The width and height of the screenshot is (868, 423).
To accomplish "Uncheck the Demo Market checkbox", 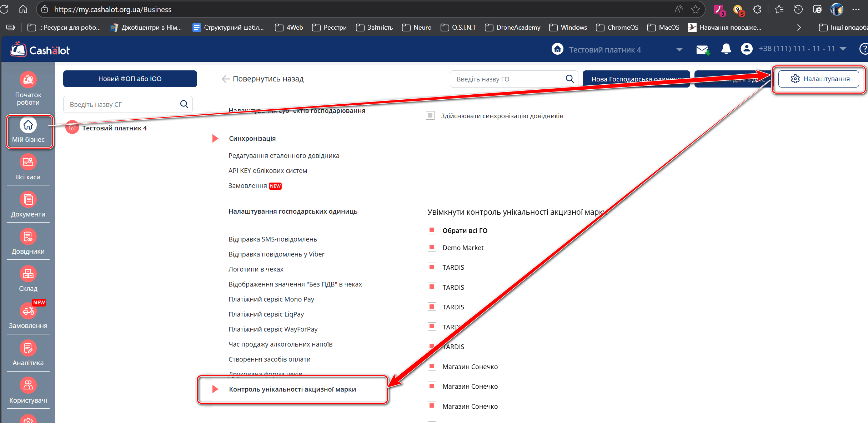I will [432, 247].
